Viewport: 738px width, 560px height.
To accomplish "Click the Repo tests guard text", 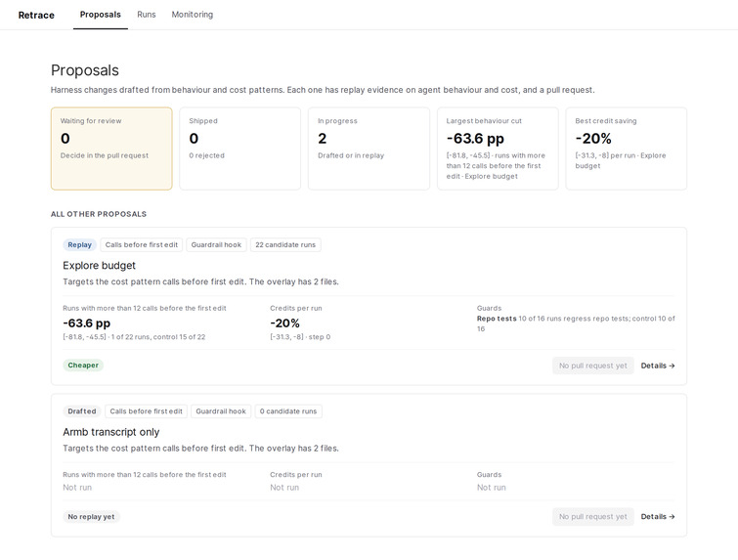I will tap(576, 323).
